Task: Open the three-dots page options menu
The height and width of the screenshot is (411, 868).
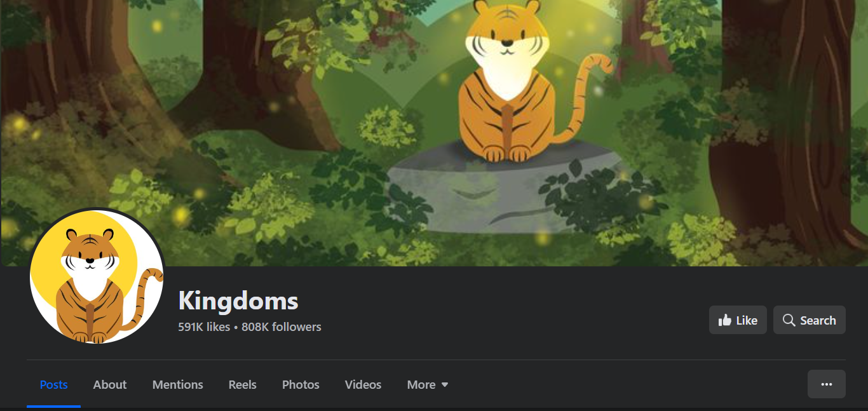Action: tap(826, 384)
